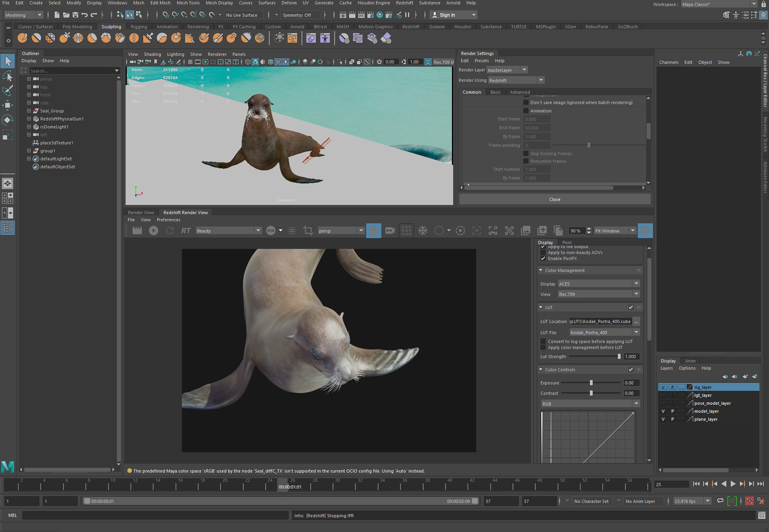Select the Relax sculpting tool
Image resolution: width=769 pixels, height=532 pixels.
pyautogui.click(x=50, y=38)
